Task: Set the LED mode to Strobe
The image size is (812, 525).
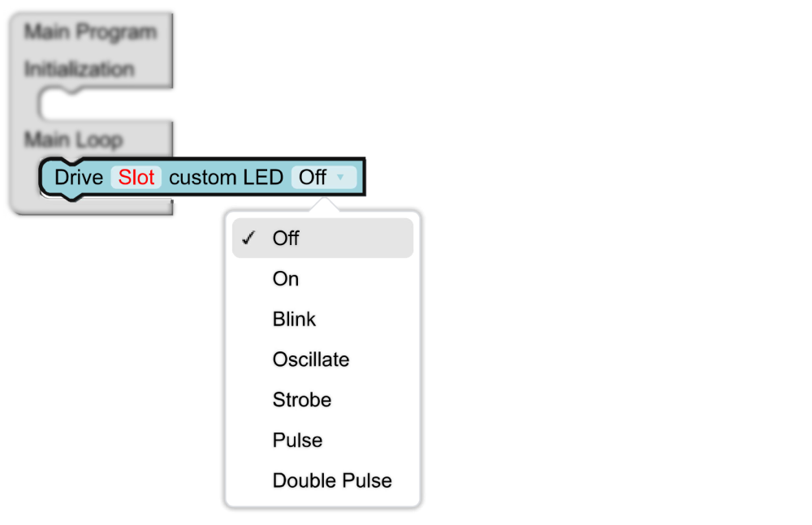Action: pyautogui.click(x=302, y=400)
